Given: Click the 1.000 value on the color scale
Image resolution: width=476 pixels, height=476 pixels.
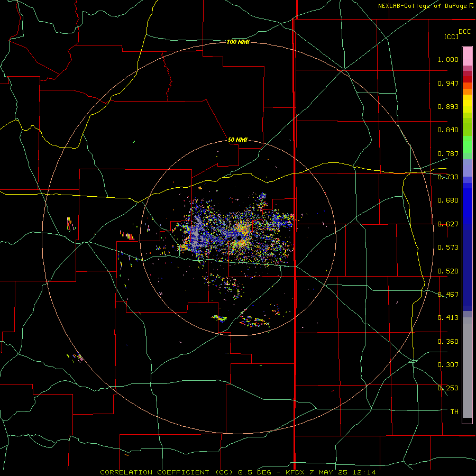Looking at the screenshot, I should tap(448, 59).
